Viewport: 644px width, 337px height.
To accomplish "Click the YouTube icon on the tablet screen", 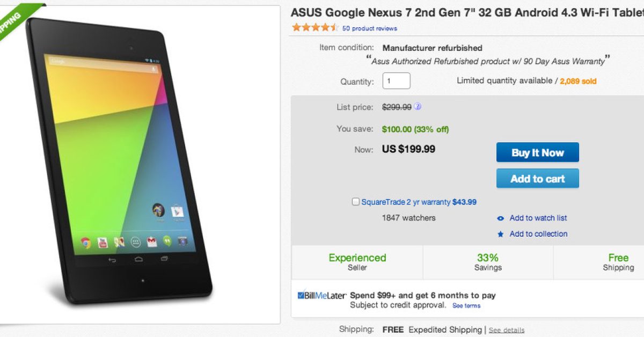I will 103,243.
